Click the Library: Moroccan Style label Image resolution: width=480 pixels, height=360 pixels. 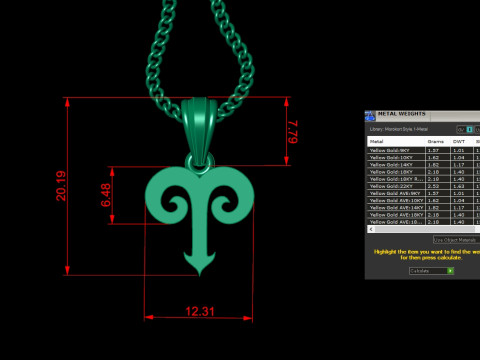click(x=398, y=129)
